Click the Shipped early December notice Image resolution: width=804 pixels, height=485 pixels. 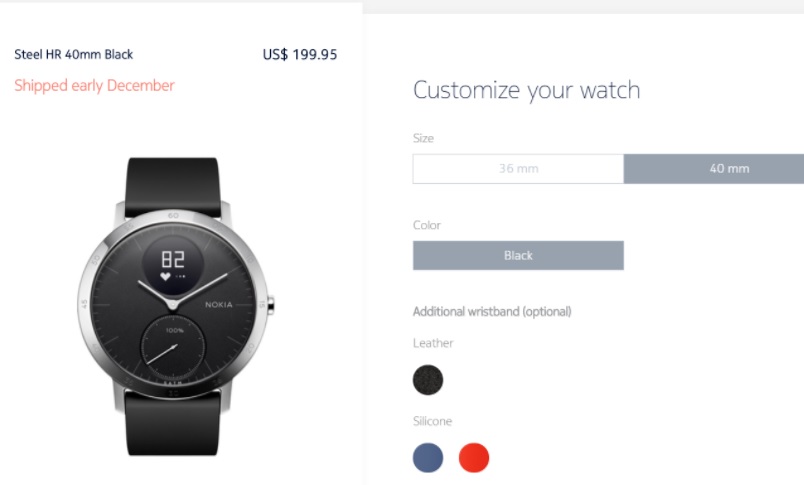pos(94,85)
